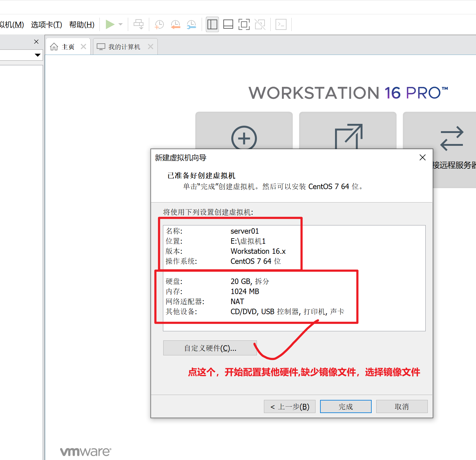Click the Workstation 16.x version value
The height and width of the screenshot is (460, 476).
tap(258, 251)
